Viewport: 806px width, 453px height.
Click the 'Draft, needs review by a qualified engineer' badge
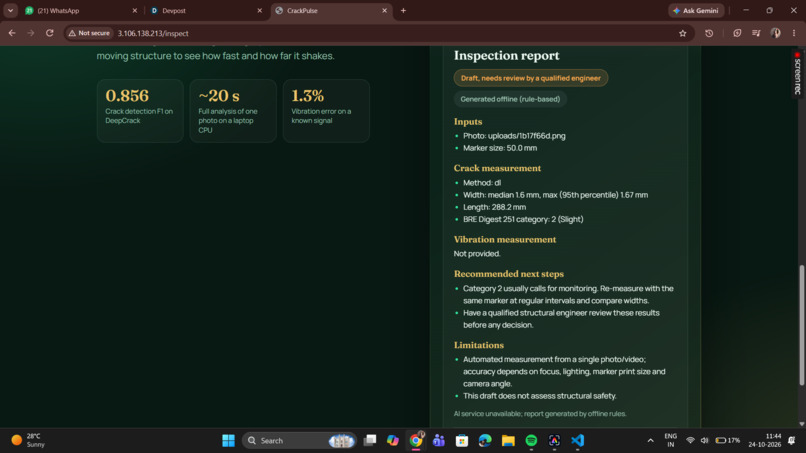pos(530,78)
